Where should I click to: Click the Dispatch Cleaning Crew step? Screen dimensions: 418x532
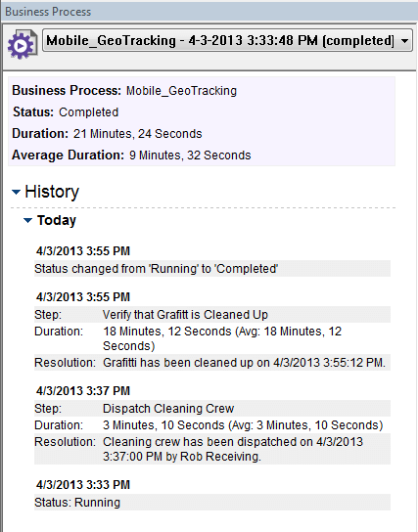click(x=168, y=409)
